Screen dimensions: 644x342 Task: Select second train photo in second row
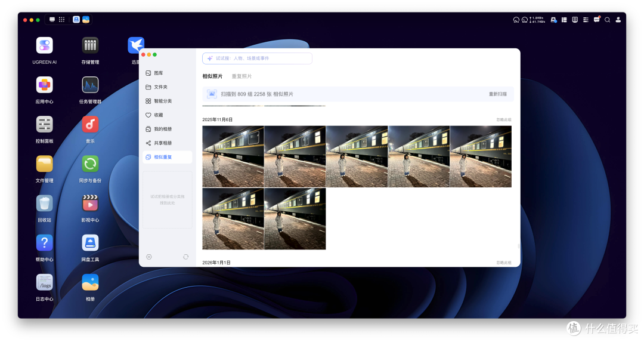[295, 218]
